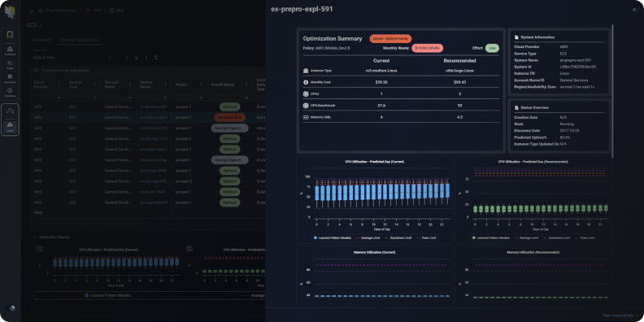
Task: Open the Automation gear icon in the sidebar
Action: point(10,78)
